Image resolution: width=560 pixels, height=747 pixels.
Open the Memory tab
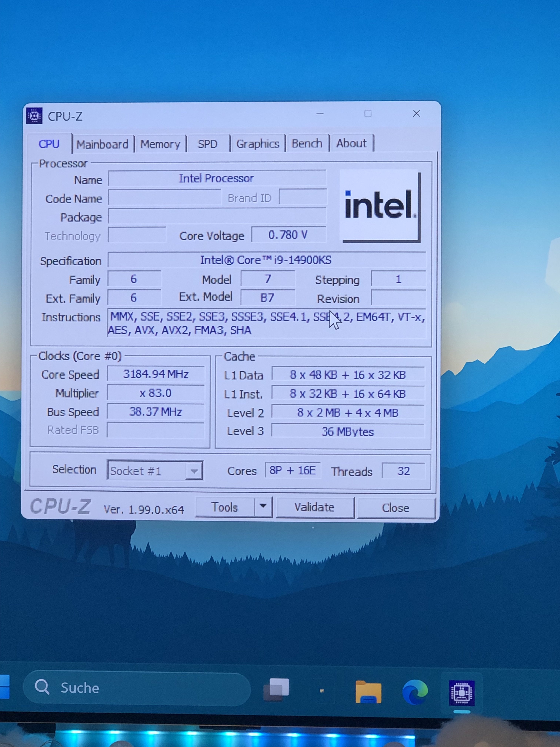pos(160,145)
